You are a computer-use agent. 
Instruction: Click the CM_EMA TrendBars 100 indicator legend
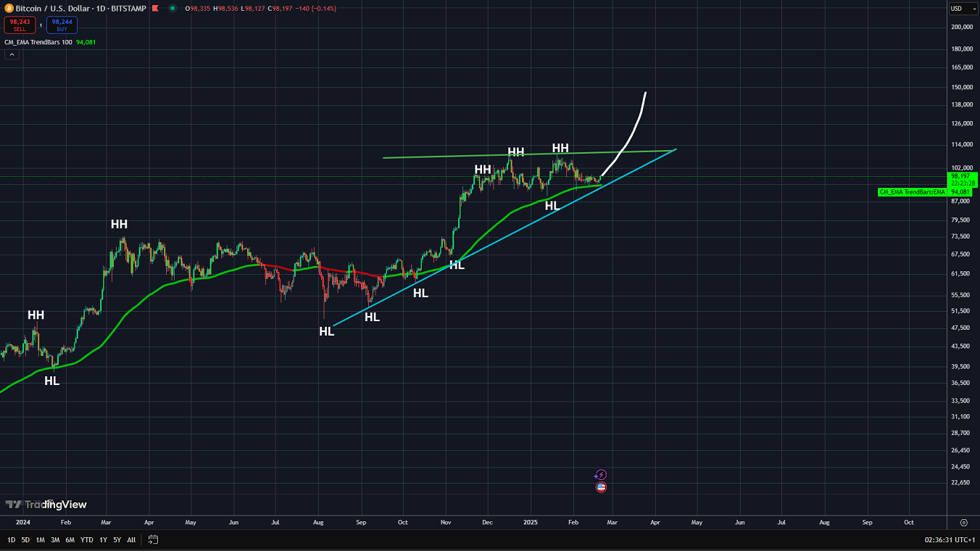(38, 42)
